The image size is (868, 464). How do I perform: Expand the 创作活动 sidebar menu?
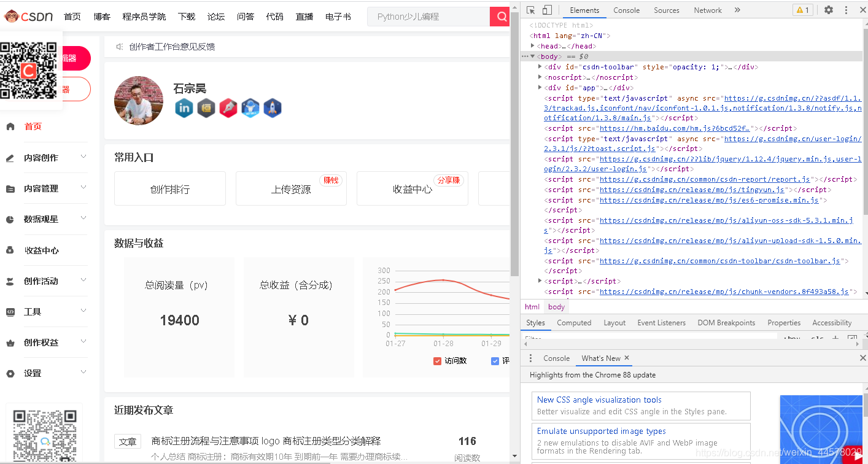click(83, 280)
